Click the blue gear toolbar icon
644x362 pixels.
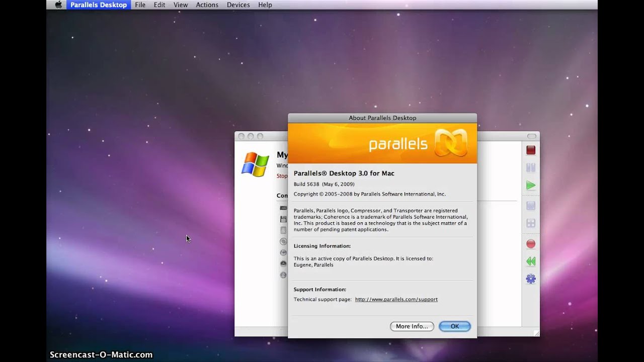[531, 279]
